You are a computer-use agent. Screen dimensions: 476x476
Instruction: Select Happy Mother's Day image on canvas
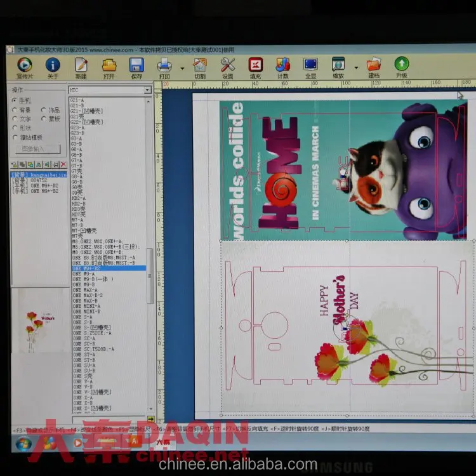pyautogui.click(x=347, y=328)
